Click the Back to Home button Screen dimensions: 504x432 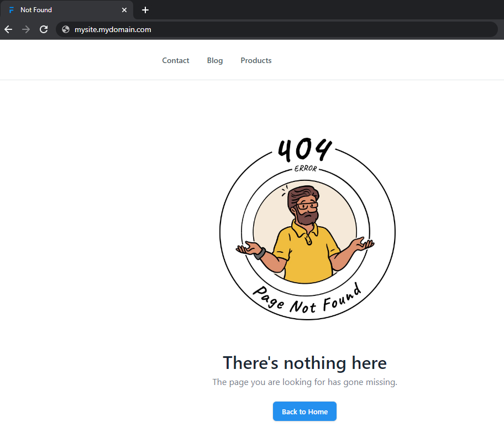coord(305,412)
